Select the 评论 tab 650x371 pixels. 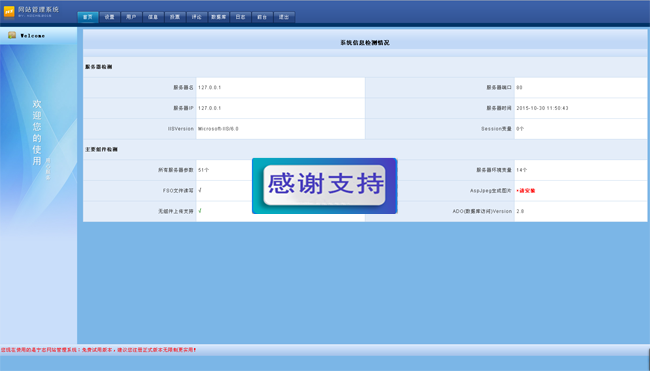tap(196, 17)
